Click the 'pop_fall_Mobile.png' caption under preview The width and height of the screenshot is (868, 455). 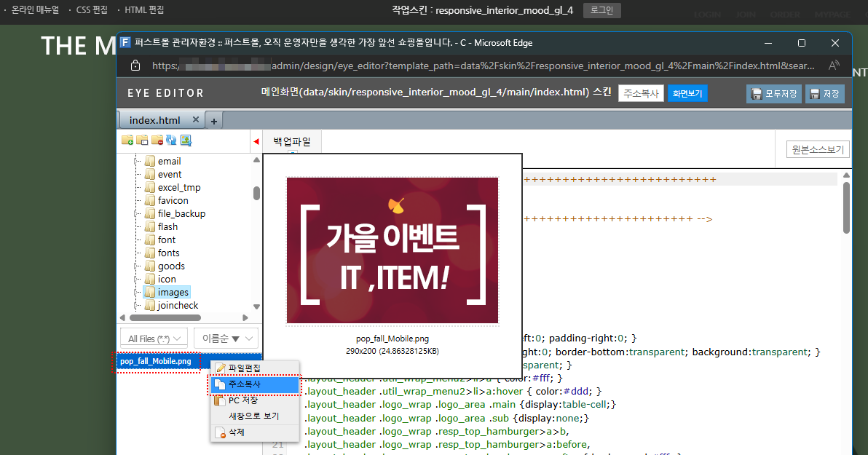[x=392, y=339]
